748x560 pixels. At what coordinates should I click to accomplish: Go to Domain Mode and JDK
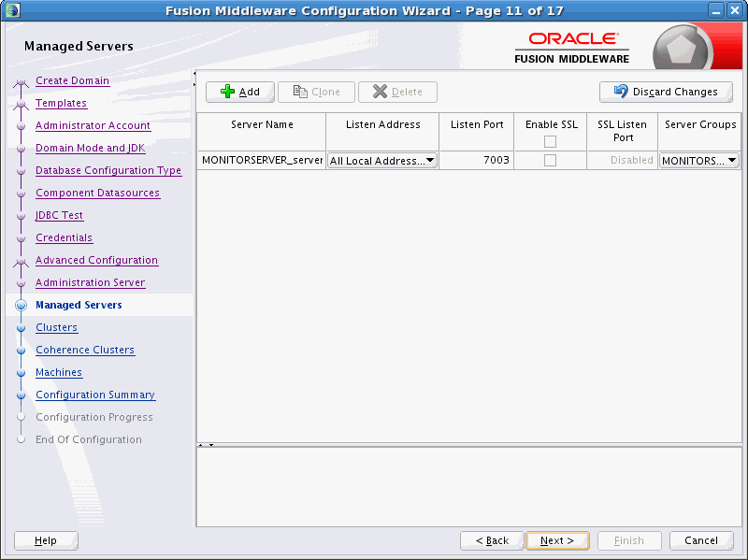coord(90,148)
